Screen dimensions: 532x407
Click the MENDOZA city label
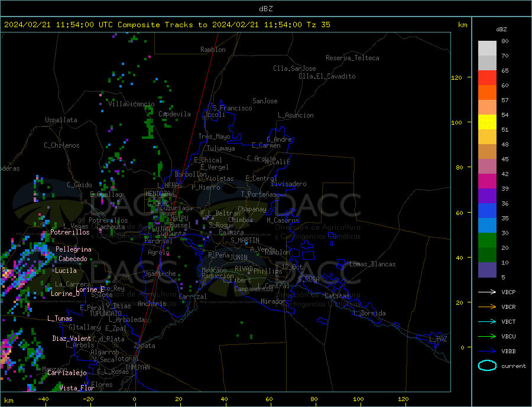click(x=158, y=194)
